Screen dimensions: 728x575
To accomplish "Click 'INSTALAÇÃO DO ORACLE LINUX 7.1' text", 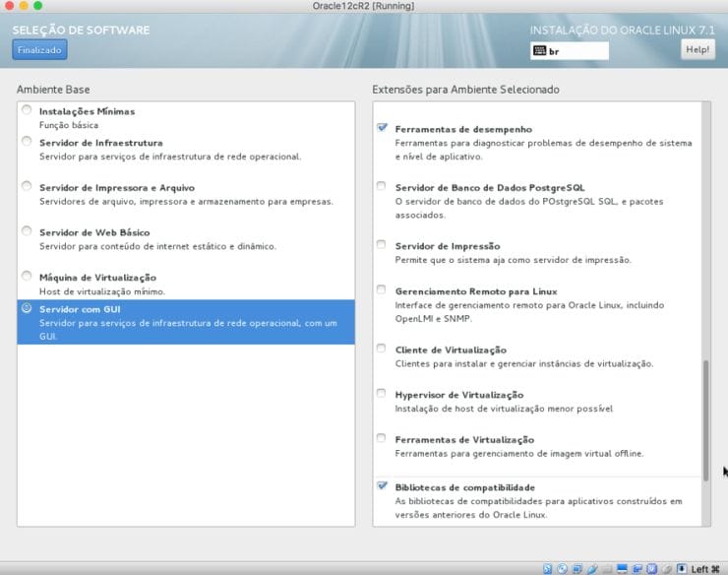I will pos(622,31).
